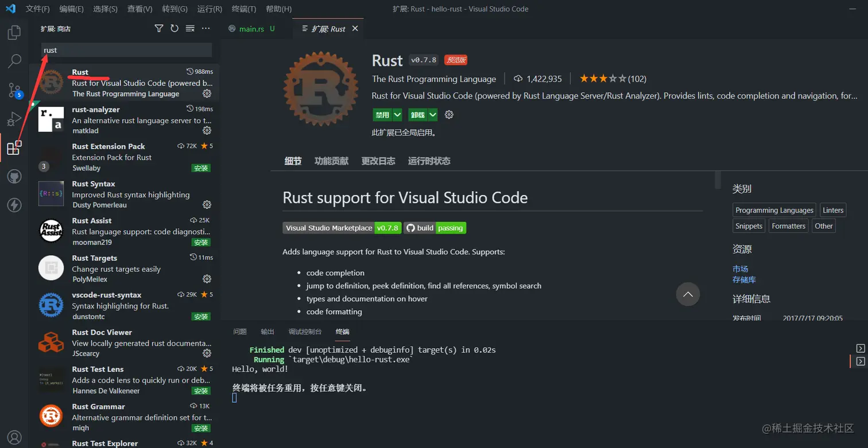
Task: Open manage gear for Rust extension in list
Action: coord(207,94)
